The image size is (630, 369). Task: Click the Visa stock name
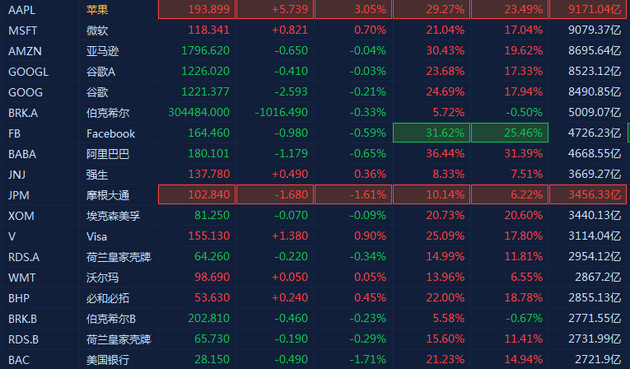tap(96, 236)
